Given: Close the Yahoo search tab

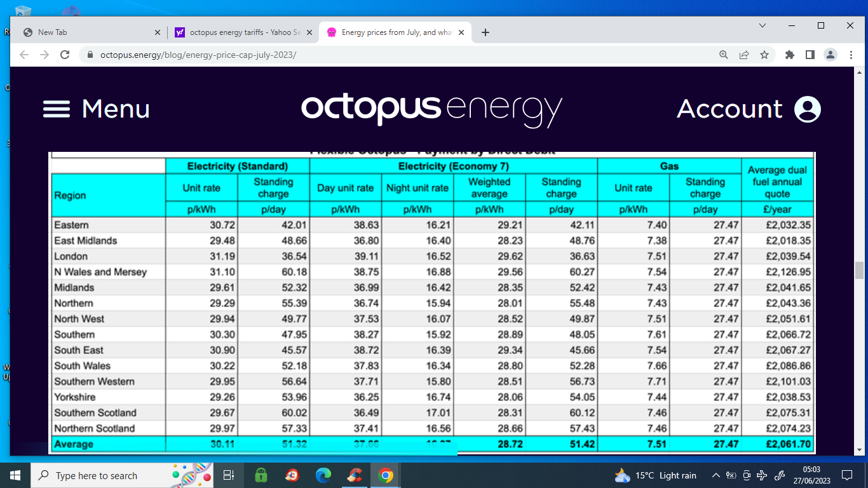Looking at the screenshot, I should click(x=309, y=32).
